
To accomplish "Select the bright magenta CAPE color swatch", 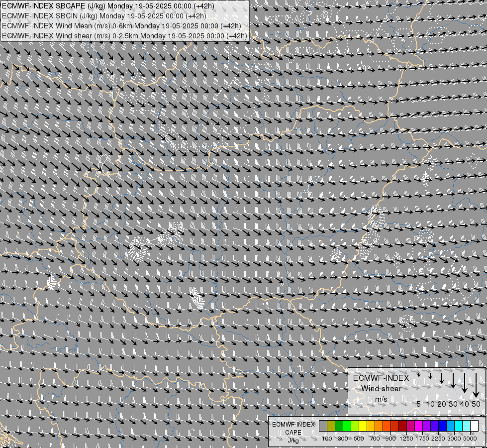I will point(419,426).
